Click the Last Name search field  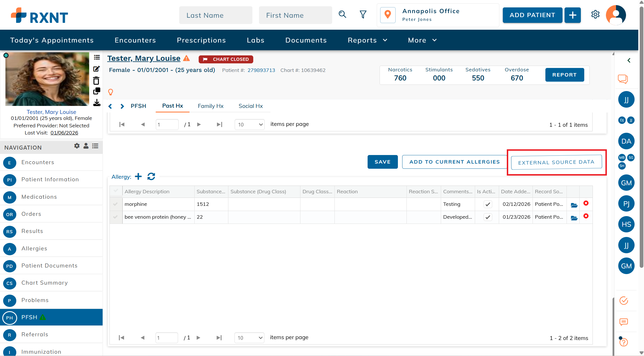point(216,15)
